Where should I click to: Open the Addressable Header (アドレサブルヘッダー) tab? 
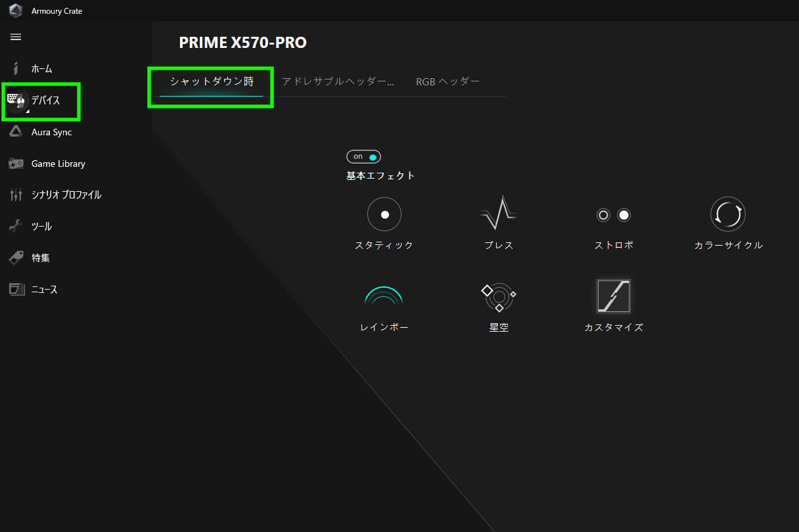[x=338, y=81]
